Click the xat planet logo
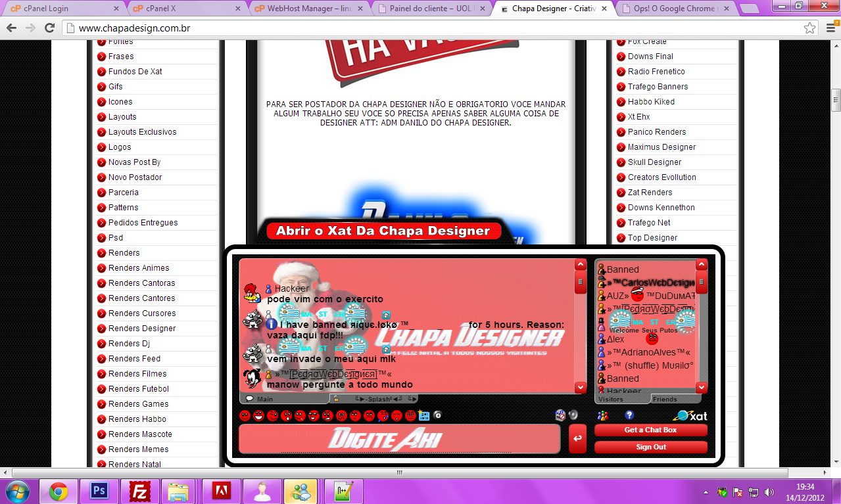This screenshot has height=504, width=841. click(x=690, y=415)
